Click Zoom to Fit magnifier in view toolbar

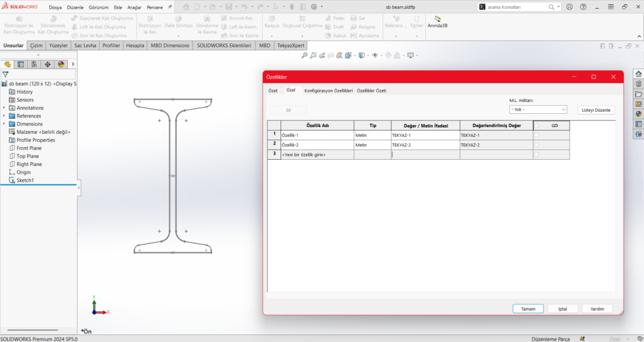tap(304, 55)
